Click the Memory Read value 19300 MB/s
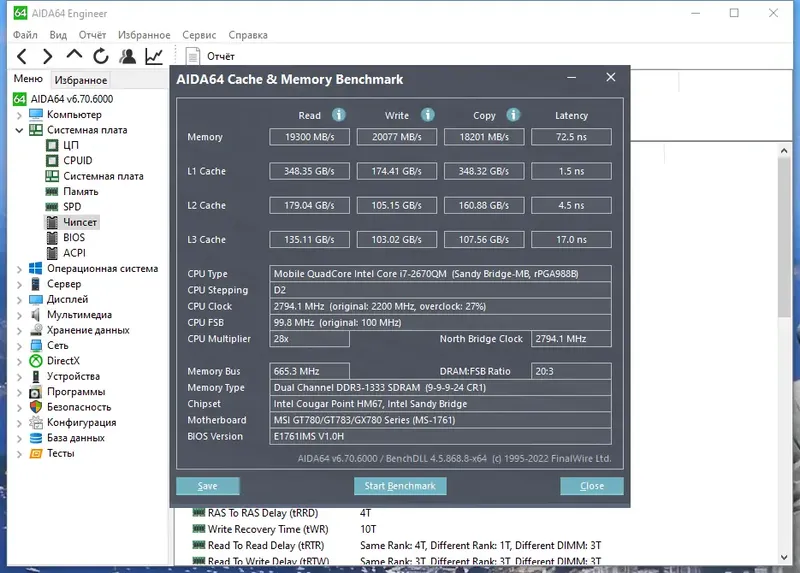 tap(309, 137)
